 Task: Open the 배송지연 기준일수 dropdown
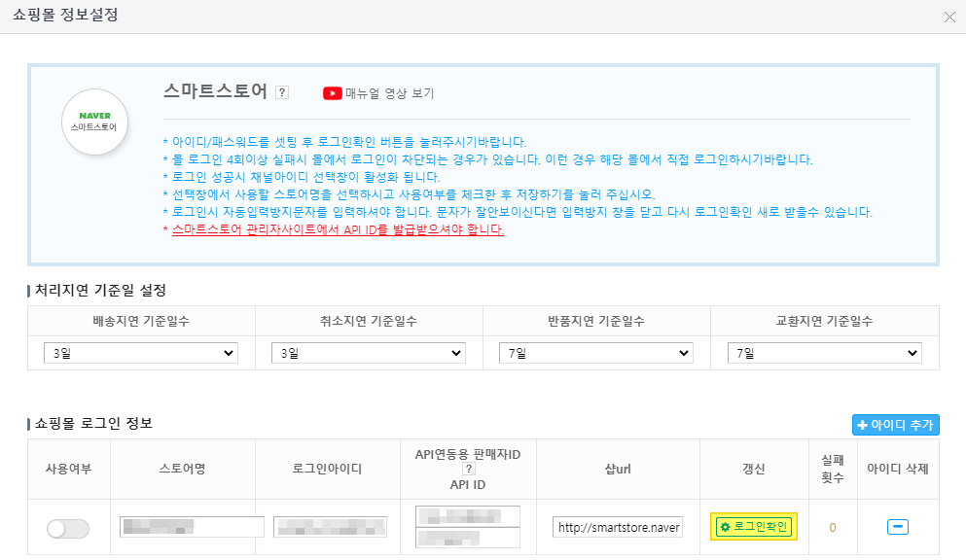(x=141, y=353)
